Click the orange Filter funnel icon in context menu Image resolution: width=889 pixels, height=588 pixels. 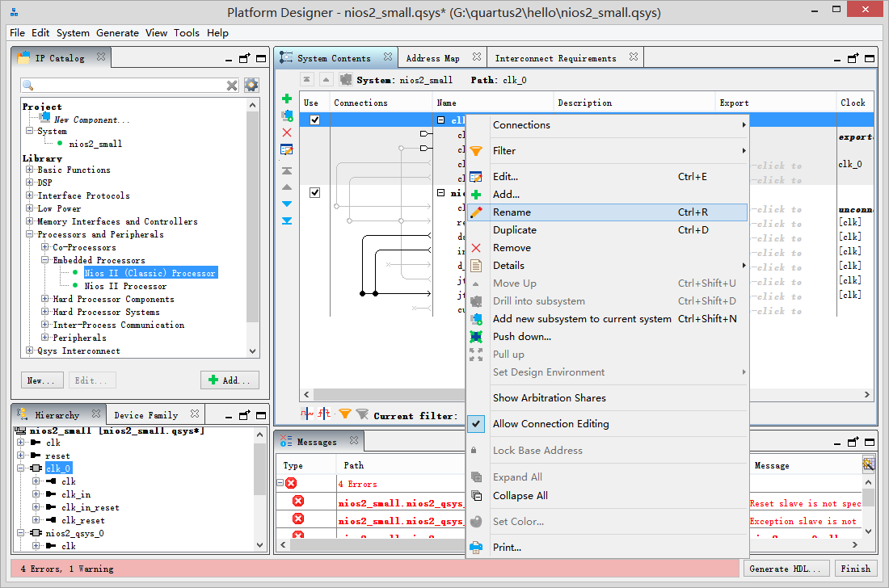coord(476,151)
